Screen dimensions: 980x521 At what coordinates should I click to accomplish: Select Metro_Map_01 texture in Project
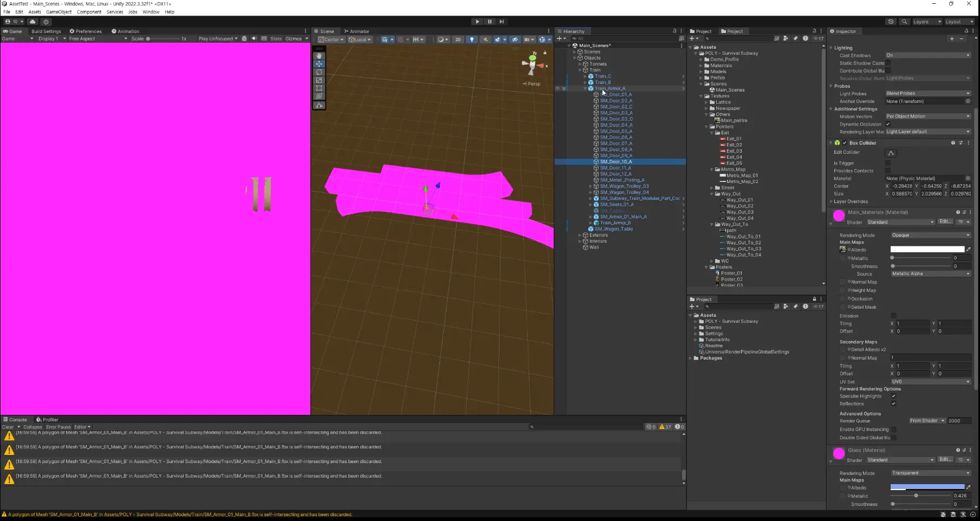click(742, 175)
